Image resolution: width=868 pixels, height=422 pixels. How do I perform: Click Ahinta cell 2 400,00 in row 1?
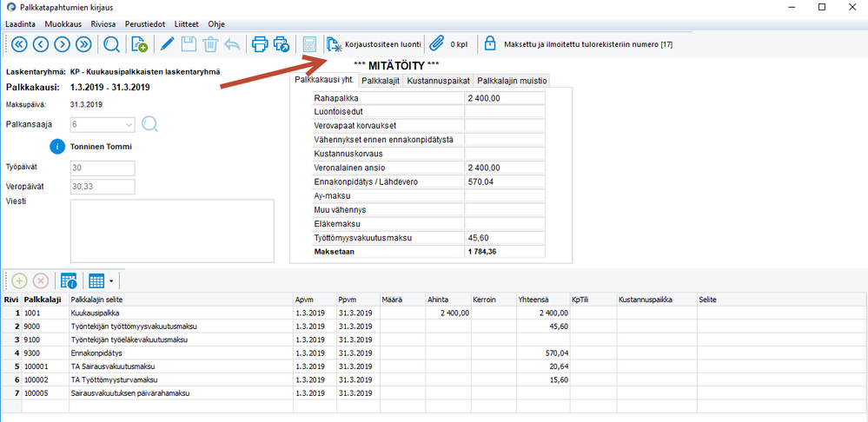(x=448, y=313)
